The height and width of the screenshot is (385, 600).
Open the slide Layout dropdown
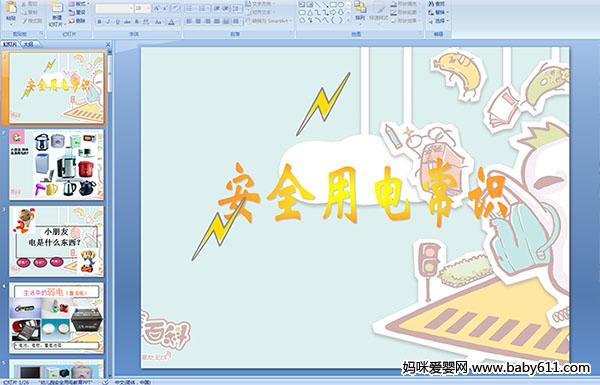click(x=79, y=4)
